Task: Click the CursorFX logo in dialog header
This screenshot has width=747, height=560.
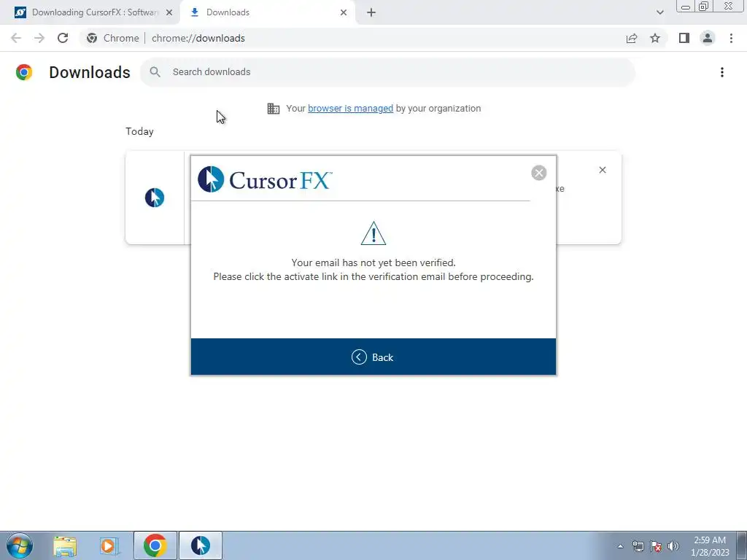Action: [265, 179]
